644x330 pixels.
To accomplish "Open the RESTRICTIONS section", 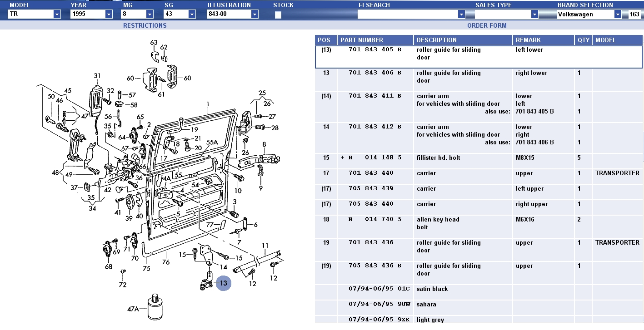I will point(145,25).
